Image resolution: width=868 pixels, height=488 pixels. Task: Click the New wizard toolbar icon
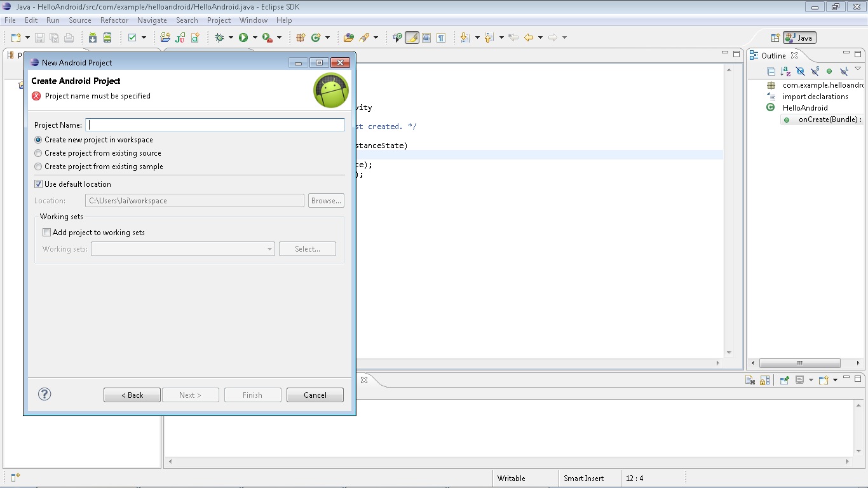point(16,37)
